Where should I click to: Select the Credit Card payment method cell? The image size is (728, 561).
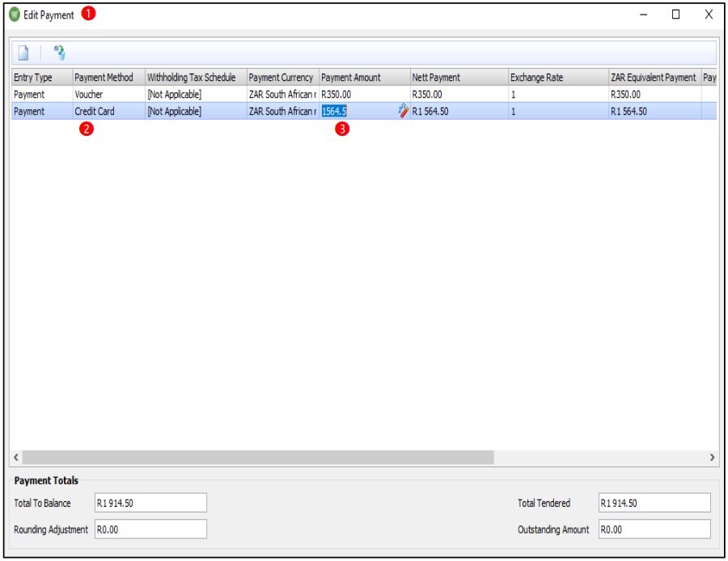(x=109, y=112)
